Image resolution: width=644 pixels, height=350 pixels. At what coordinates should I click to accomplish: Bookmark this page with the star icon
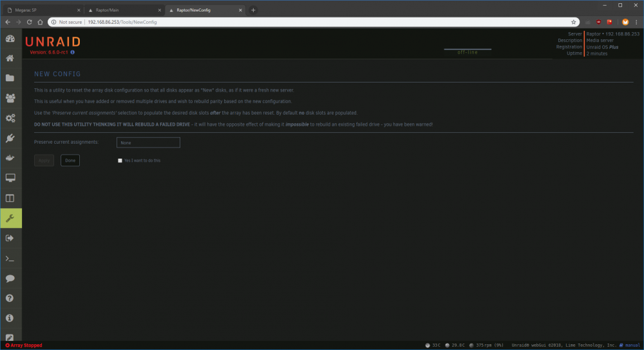(573, 22)
